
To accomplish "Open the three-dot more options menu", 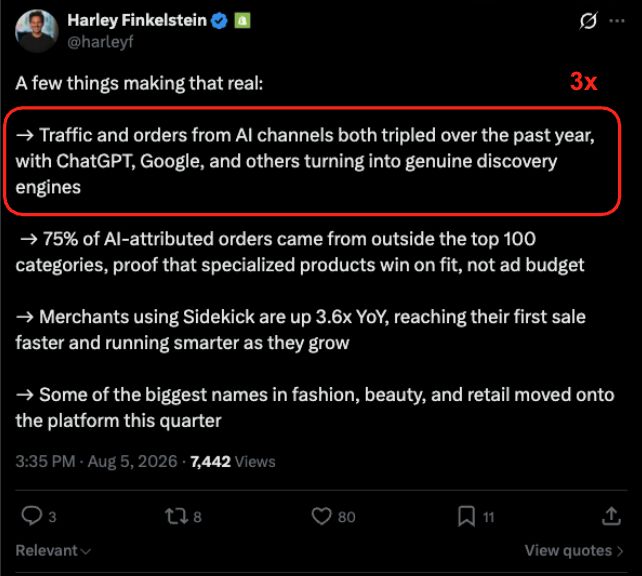I will point(617,21).
